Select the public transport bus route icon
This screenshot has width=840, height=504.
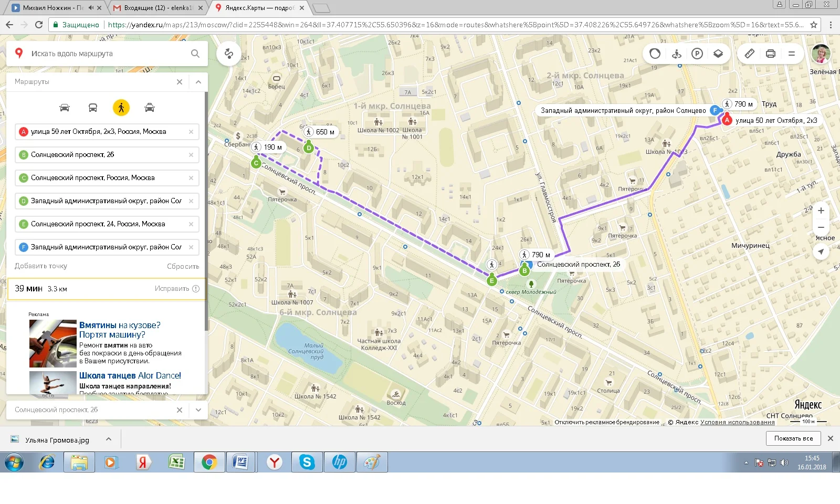click(x=93, y=108)
